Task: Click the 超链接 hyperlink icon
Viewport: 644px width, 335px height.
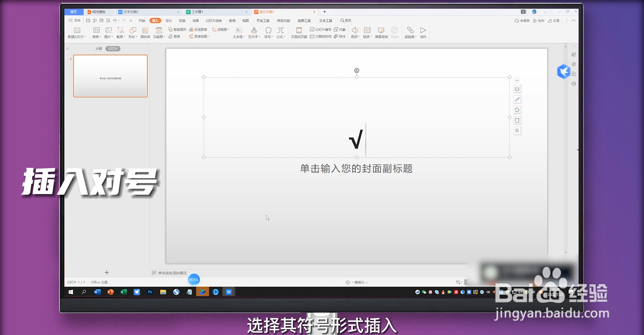Action: (410, 32)
